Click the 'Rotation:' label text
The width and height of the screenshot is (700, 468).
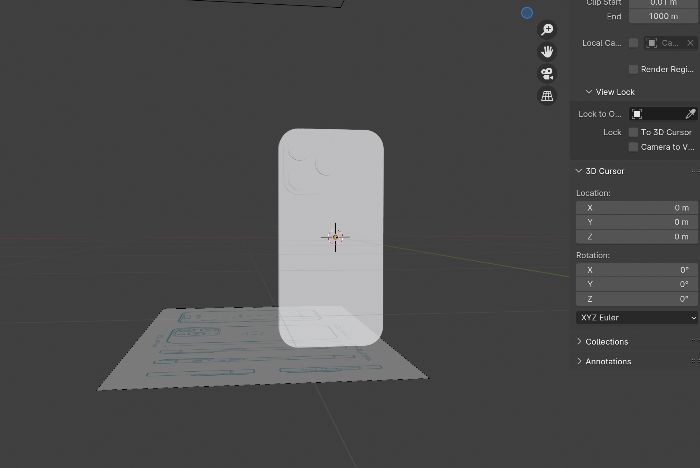593,255
